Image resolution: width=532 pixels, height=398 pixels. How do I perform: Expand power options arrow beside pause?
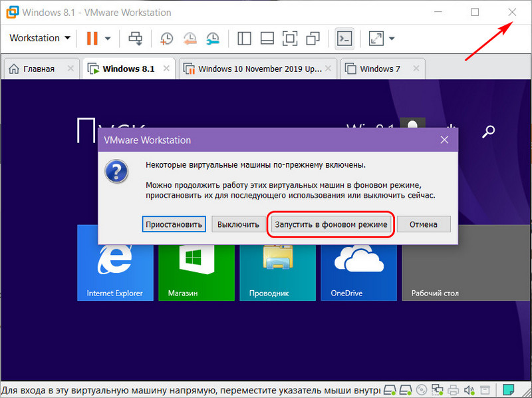tap(108, 39)
